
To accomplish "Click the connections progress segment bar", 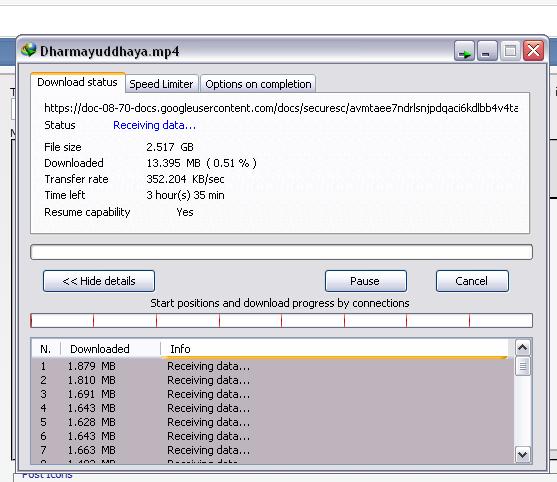I will (281, 320).
